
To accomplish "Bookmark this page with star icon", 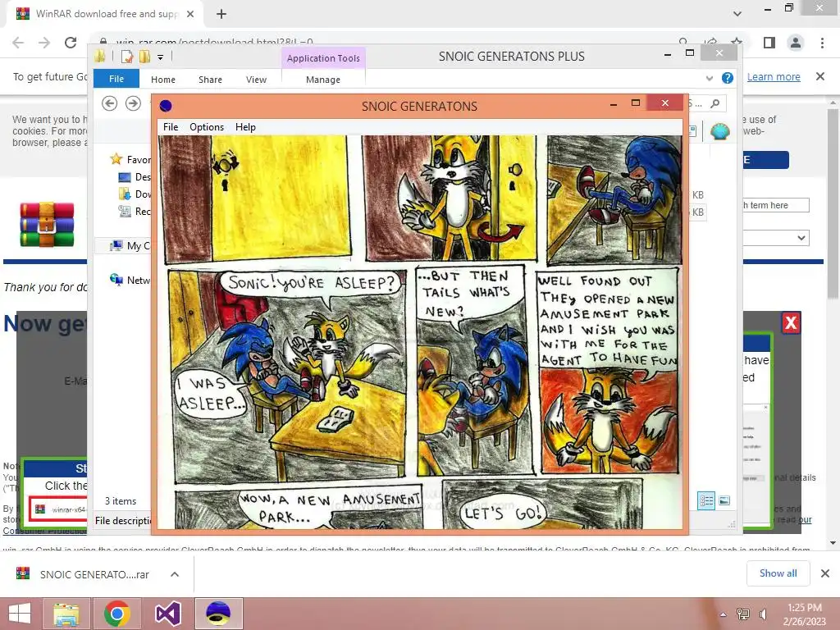I will (737, 42).
